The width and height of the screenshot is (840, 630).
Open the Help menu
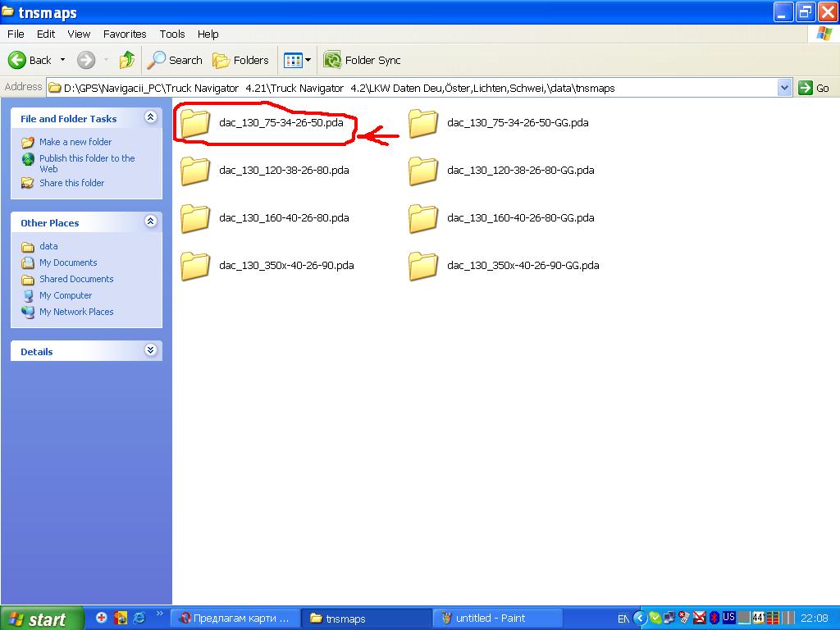pyautogui.click(x=208, y=34)
